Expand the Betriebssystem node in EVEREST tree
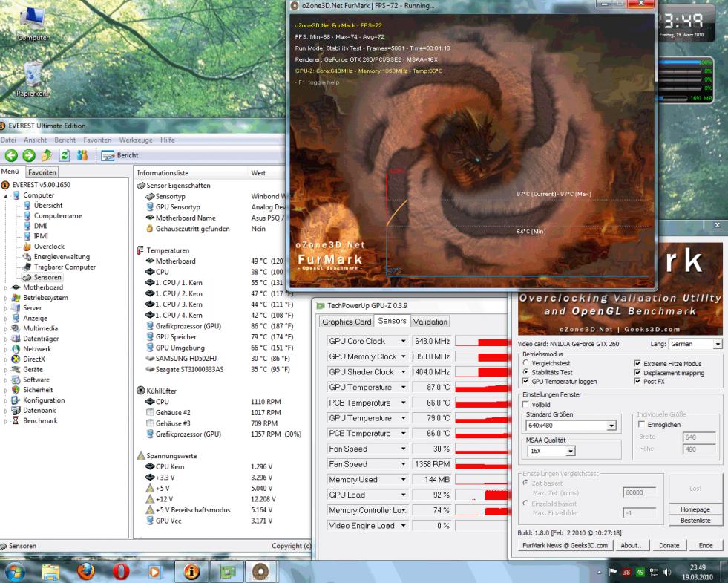This screenshot has width=728, height=583. point(6,299)
